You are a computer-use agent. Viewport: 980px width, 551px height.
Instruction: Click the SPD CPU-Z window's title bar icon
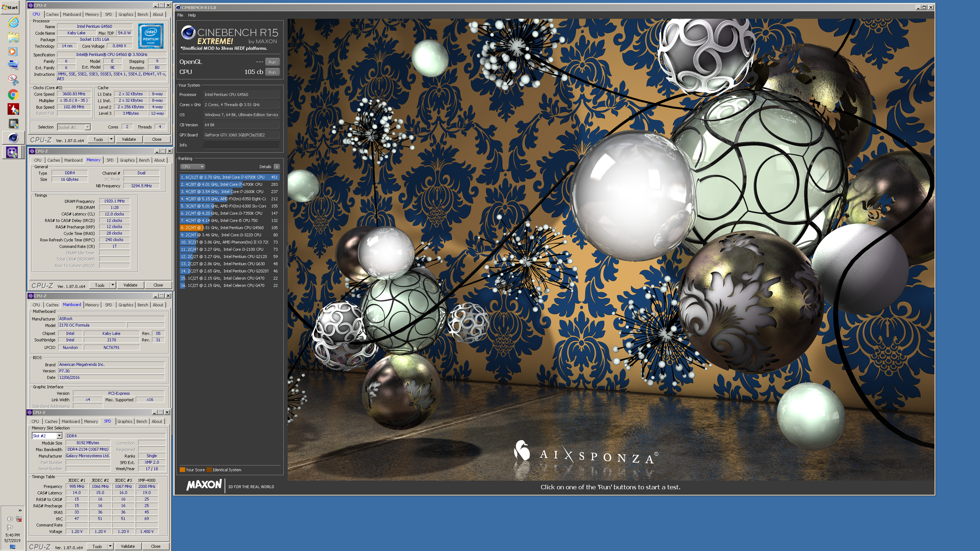coord(29,412)
